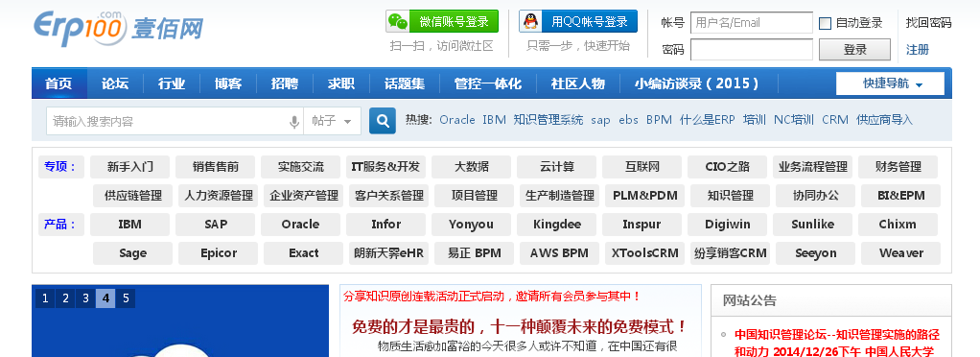Click the microphone voice search icon
Image resolution: width=980 pixels, height=357 pixels.
[x=294, y=122]
